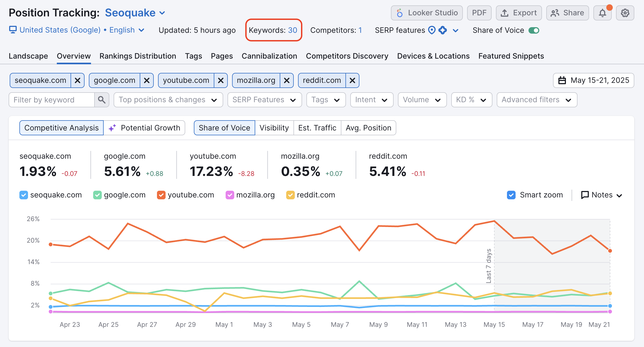Open the May 15-21 date range calendar

593,80
